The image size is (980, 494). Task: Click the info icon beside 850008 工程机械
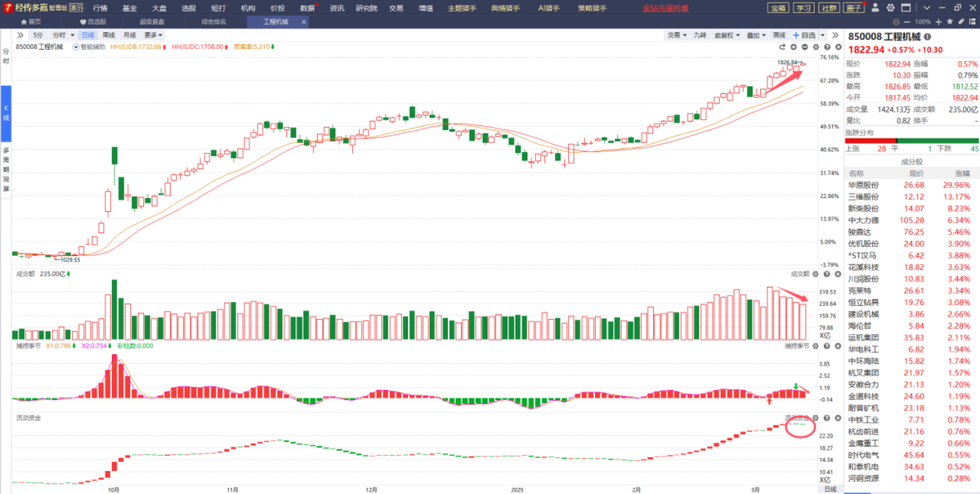click(x=927, y=37)
